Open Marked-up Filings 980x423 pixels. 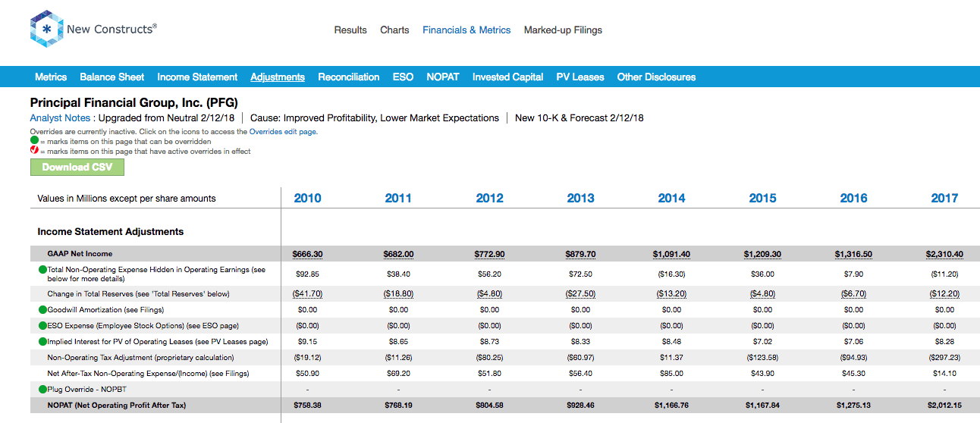[x=563, y=30]
